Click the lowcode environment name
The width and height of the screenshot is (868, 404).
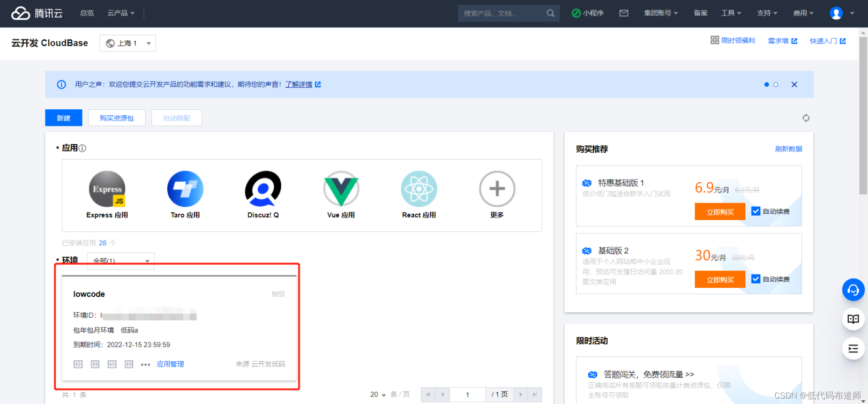[x=89, y=294]
